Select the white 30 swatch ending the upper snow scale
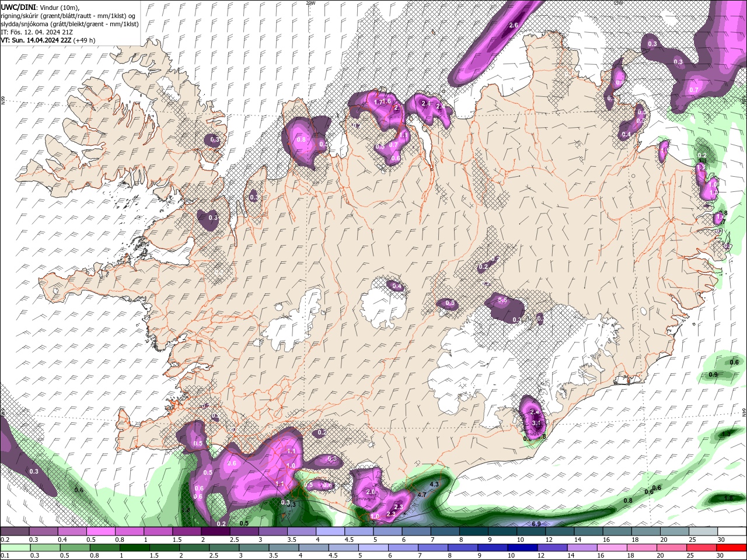Image resolution: width=747 pixels, height=560 pixels. pyautogui.click(x=732, y=531)
